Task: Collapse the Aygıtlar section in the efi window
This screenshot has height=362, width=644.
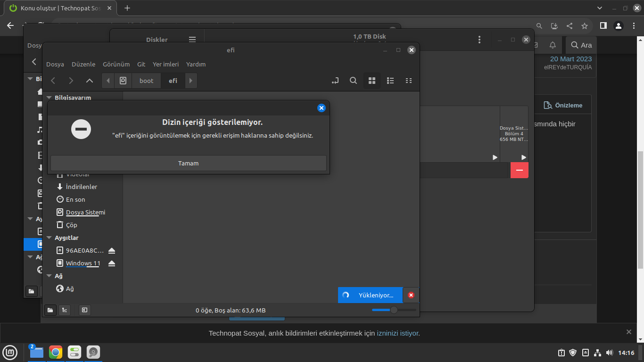Action: click(49, 238)
